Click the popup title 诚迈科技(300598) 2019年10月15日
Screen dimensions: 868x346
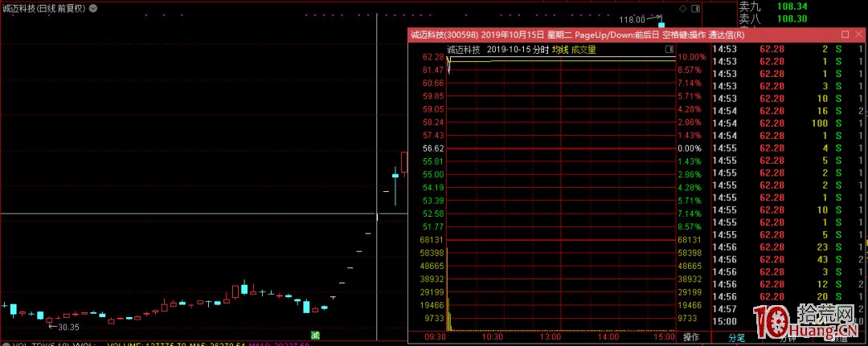point(477,35)
